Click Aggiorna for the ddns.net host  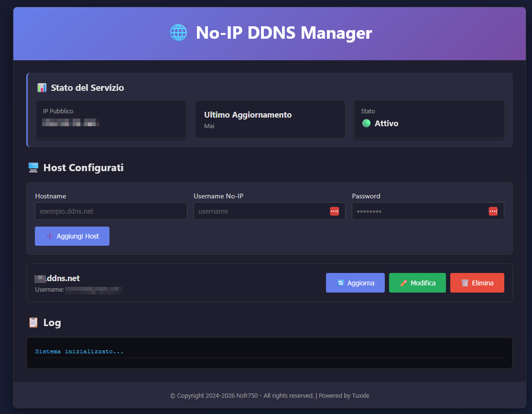[355, 283]
